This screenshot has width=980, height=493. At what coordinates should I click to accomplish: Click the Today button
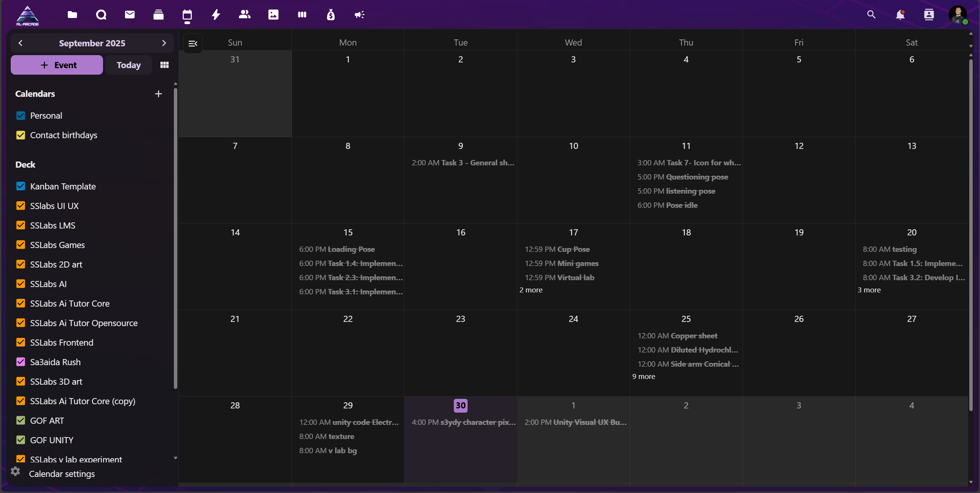[129, 65]
